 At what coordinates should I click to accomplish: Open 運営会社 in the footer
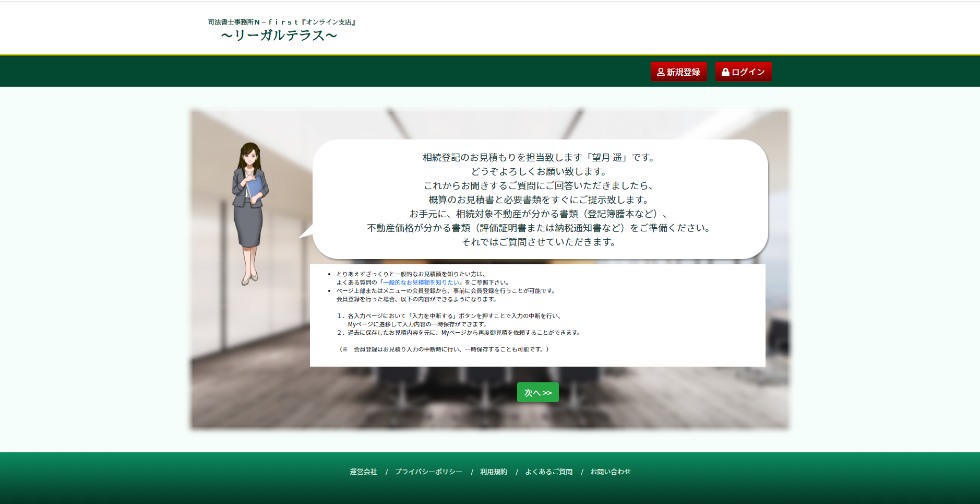click(x=363, y=472)
